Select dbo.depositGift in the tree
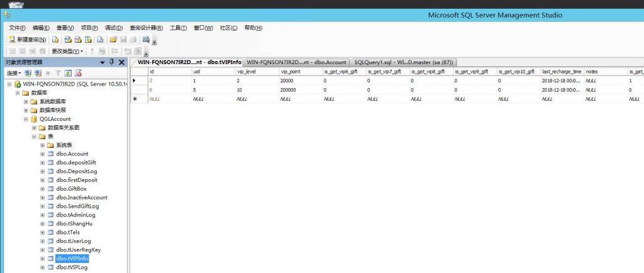This screenshot has width=644, height=273. [76, 162]
